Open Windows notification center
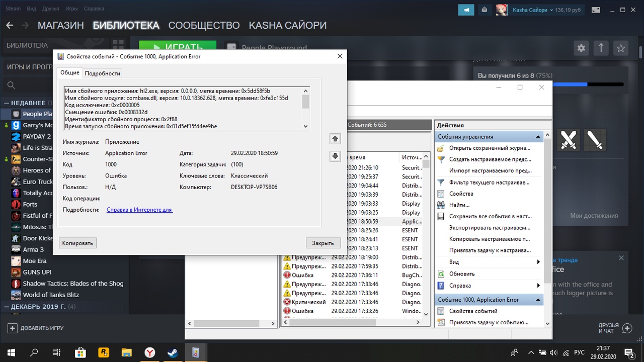This screenshot has height=362, width=644. point(629,352)
